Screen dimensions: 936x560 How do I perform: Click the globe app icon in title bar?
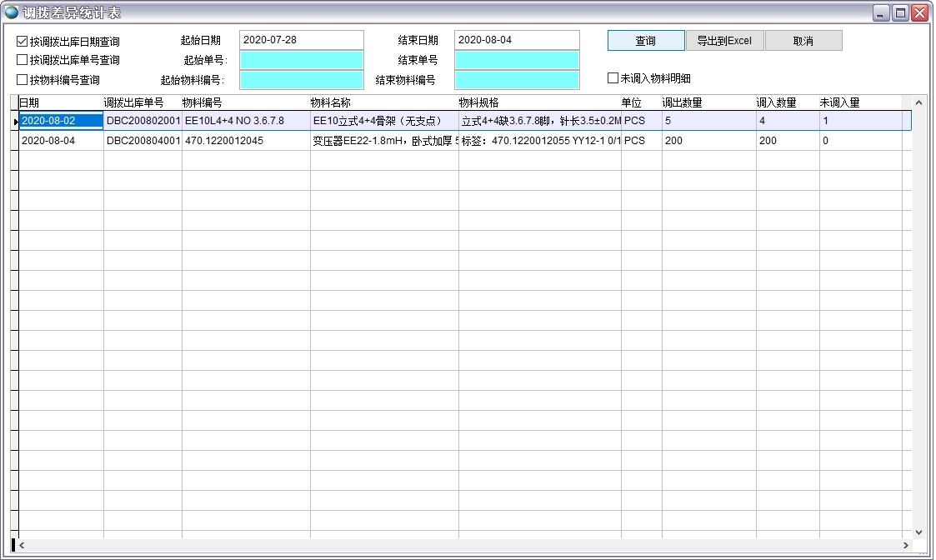[12, 12]
